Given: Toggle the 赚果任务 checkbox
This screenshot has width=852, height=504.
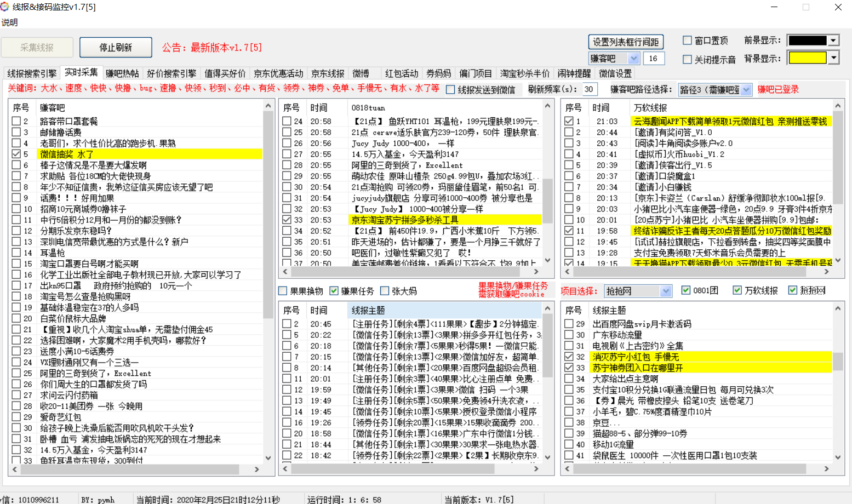Looking at the screenshot, I should pyautogui.click(x=334, y=291).
